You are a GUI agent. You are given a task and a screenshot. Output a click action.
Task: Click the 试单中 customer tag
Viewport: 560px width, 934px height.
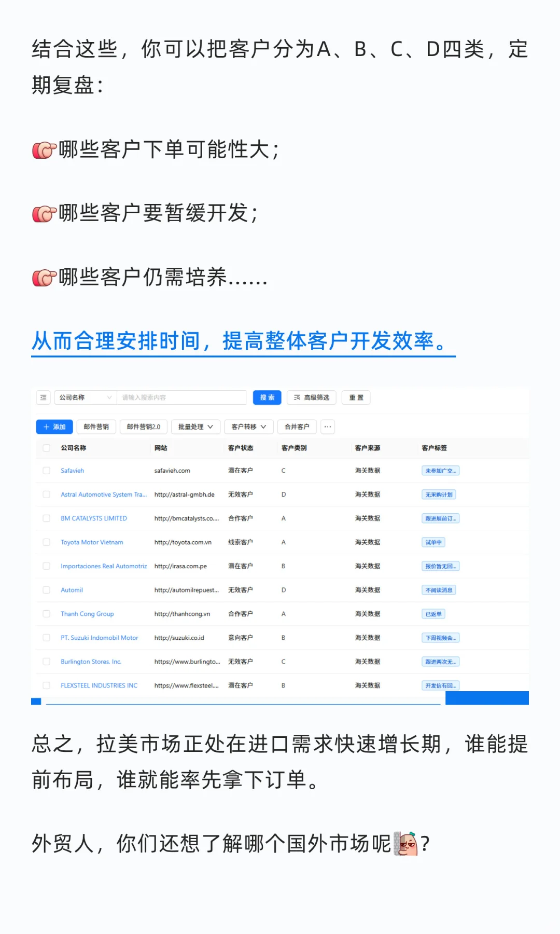pyautogui.click(x=433, y=542)
